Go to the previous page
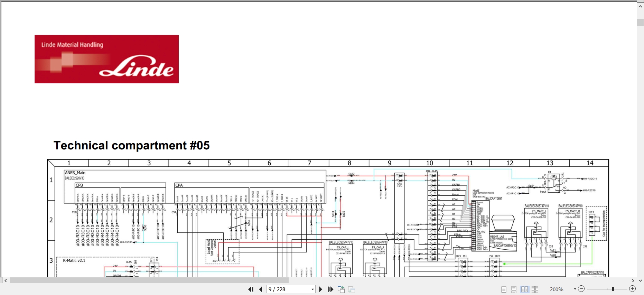This screenshot has width=644, height=295. coord(261,289)
